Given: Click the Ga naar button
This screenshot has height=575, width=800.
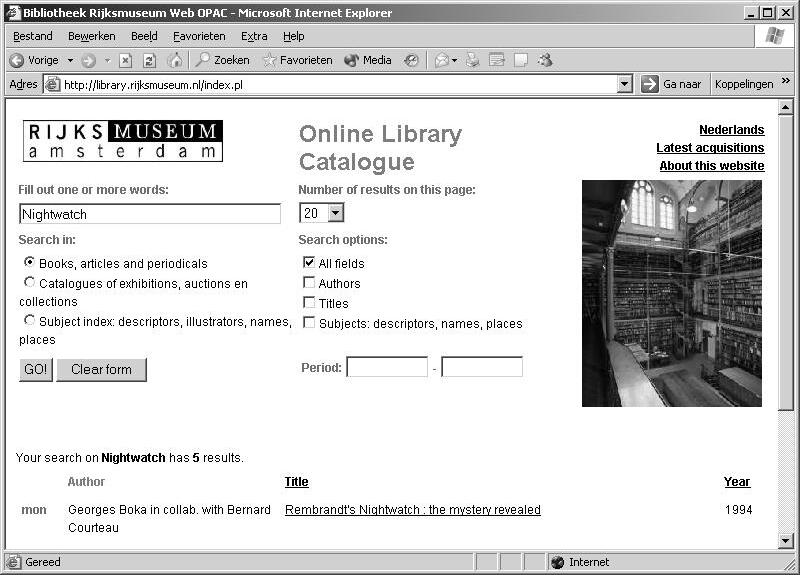Looking at the screenshot, I should pyautogui.click(x=671, y=84).
